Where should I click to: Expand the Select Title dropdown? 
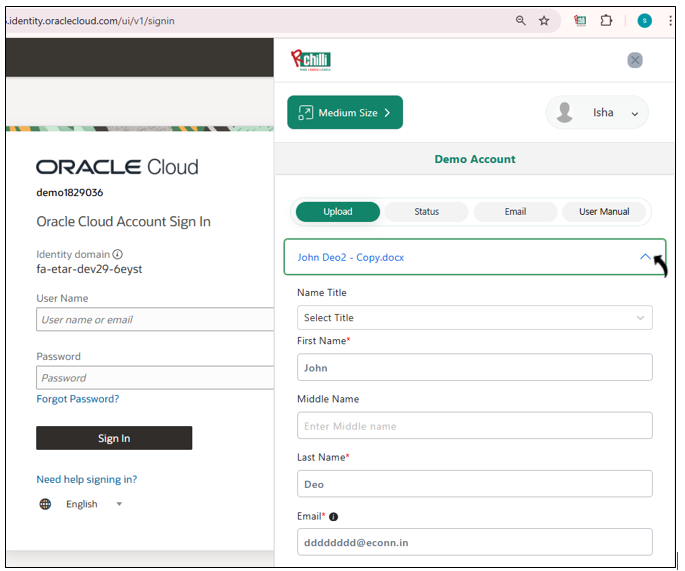(474, 318)
